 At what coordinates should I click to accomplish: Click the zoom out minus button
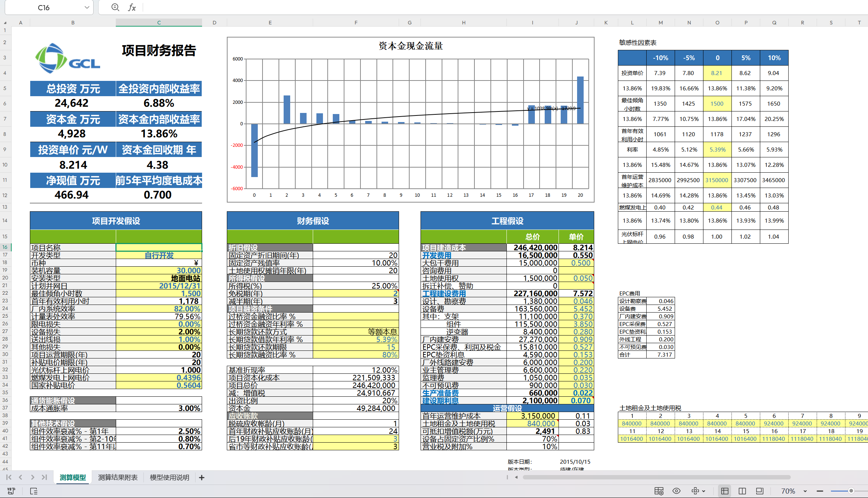(x=820, y=491)
